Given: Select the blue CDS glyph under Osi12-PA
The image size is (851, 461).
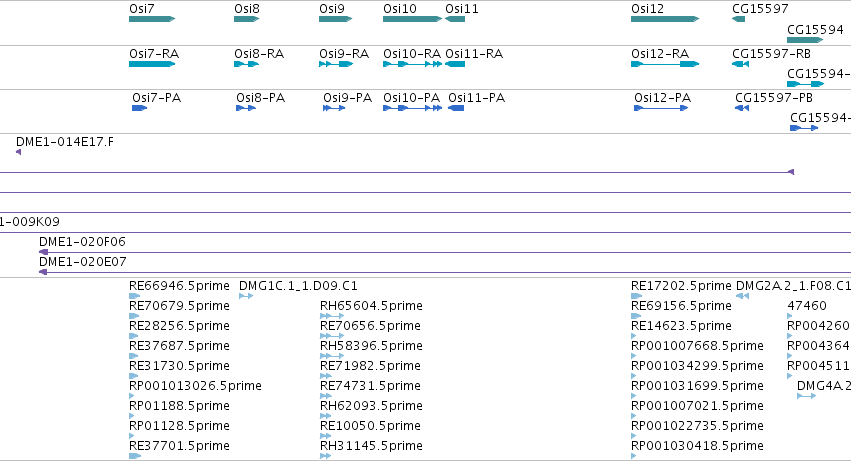Looking at the screenshot, I should [661, 108].
